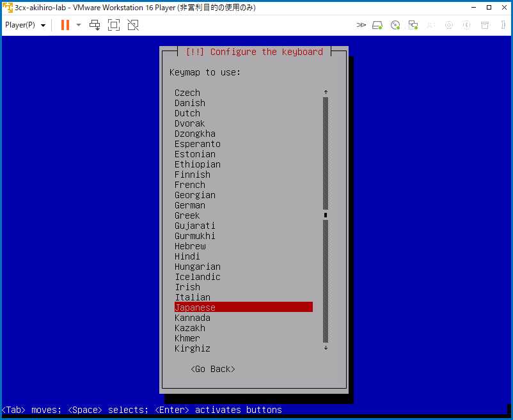513x420 pixels.
Task: Select highlighted Japanese keymap
Action: coord(244,307)
